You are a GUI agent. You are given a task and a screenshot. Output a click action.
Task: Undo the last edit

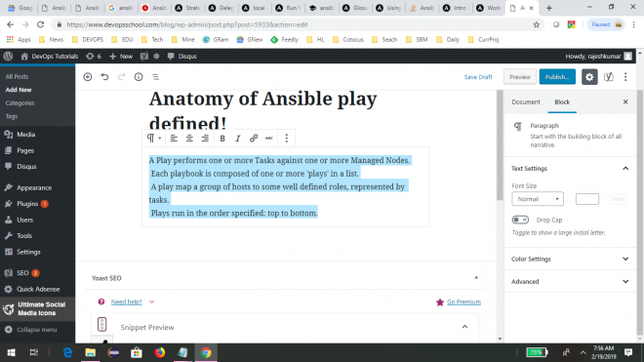(104, 77)
